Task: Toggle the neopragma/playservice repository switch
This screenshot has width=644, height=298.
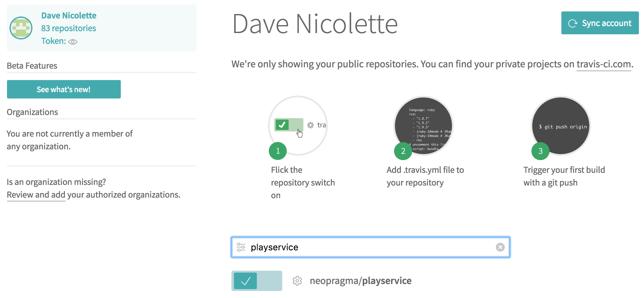Action: (257, 281)
